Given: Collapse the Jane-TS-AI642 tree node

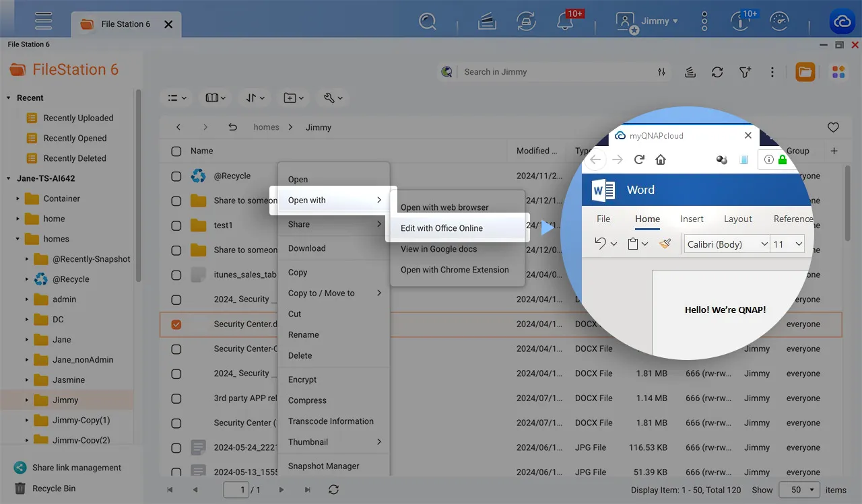Looking at the screenshot, I should pyautogui.click(x=9, y=178).
